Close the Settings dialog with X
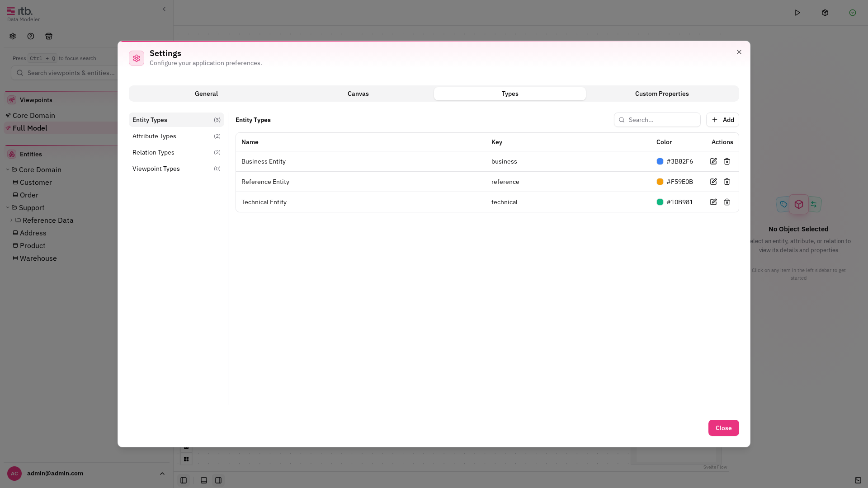The height and width of the screenshot is (488, 868). (x=739, y=52)
